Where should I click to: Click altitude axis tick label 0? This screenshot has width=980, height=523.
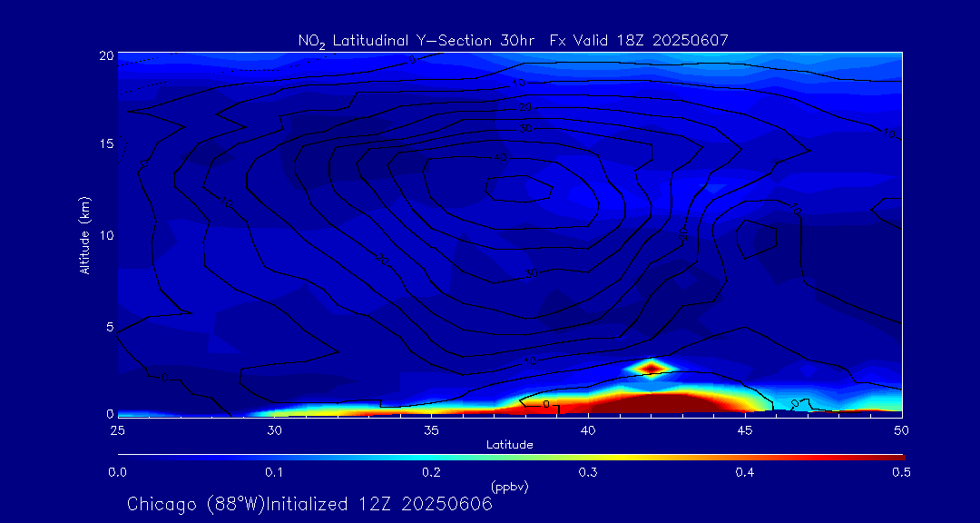tap(110, 413)
